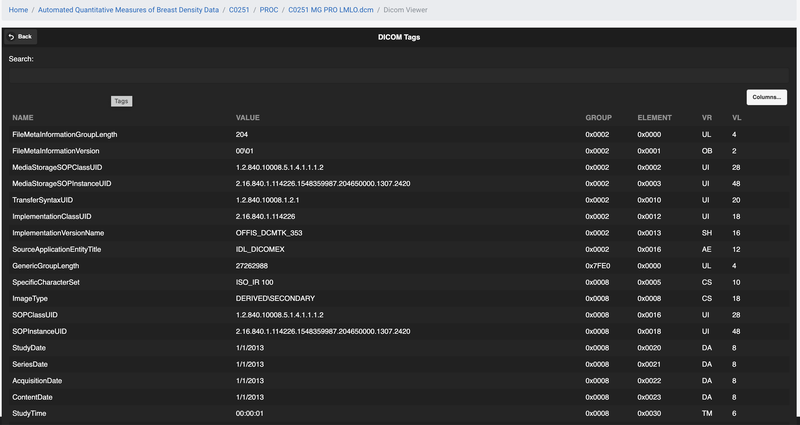Sort by ELEMENT column header
Image resolution: width=800 pixels, height=425 pixels.
pos(655,117)
